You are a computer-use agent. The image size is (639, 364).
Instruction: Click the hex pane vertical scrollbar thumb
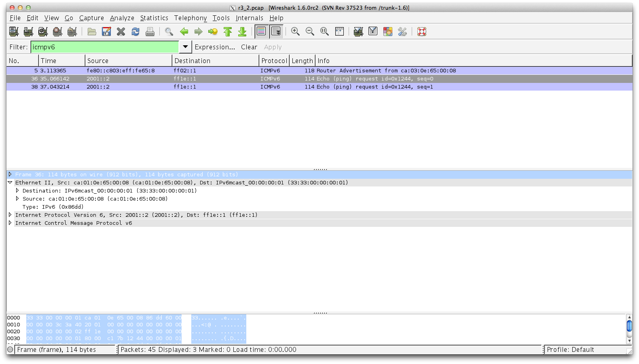coord(629,326)
